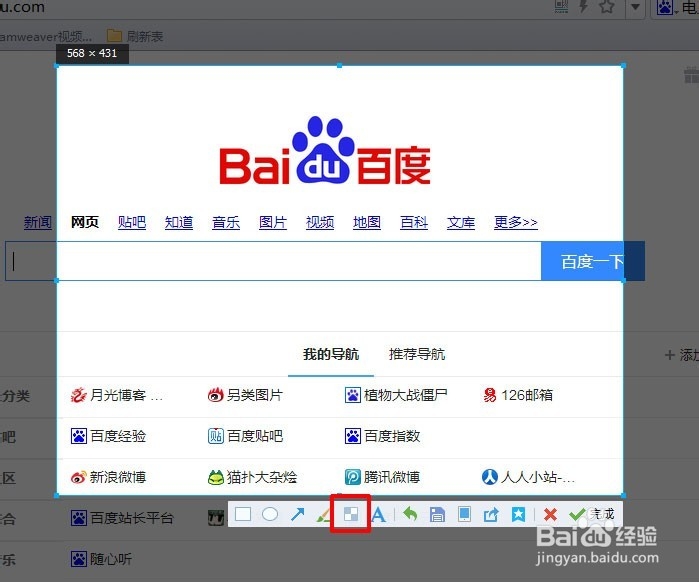Image resolution: width=699 pixels, height=582 pixels.
Task: Select the text annotation tool
Action: click(378, 515)
